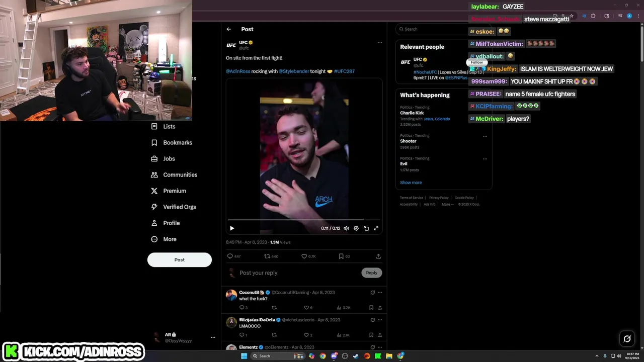Viewport: 644px width, 362px height.
Task: Open File Explorer from the taskbar
Action: click(389, 356)
